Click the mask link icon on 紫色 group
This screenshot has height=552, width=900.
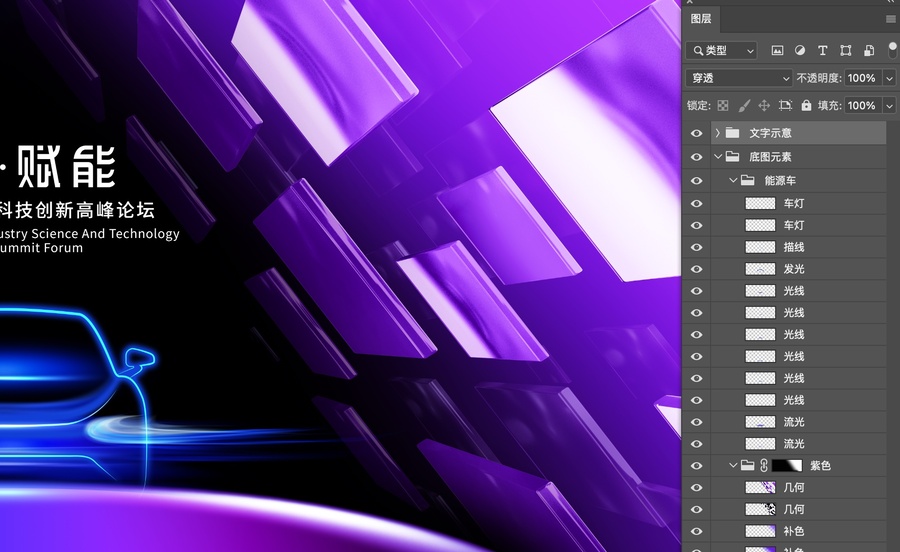click(x=764, y=465)
